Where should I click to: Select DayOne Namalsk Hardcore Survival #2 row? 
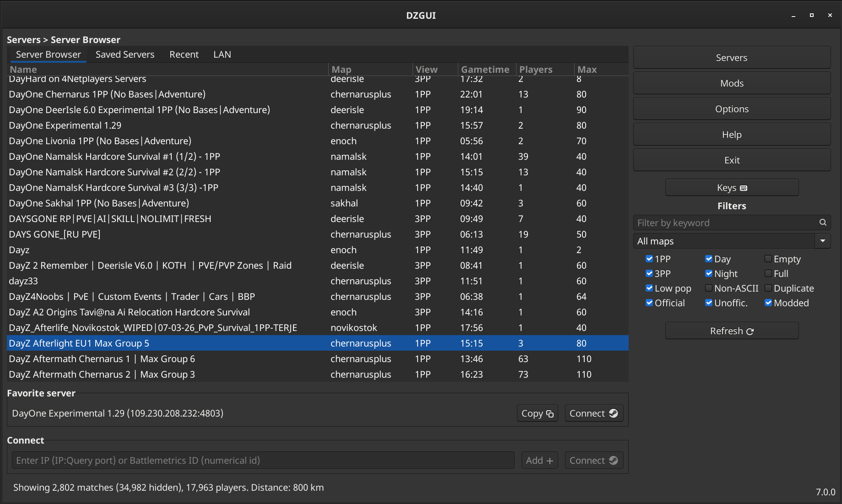tap(318, 172)
